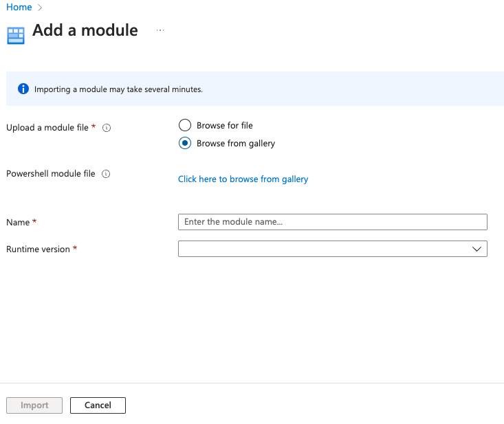
Task: Click the Powershell module file label
Action: [x=50, y=174]
